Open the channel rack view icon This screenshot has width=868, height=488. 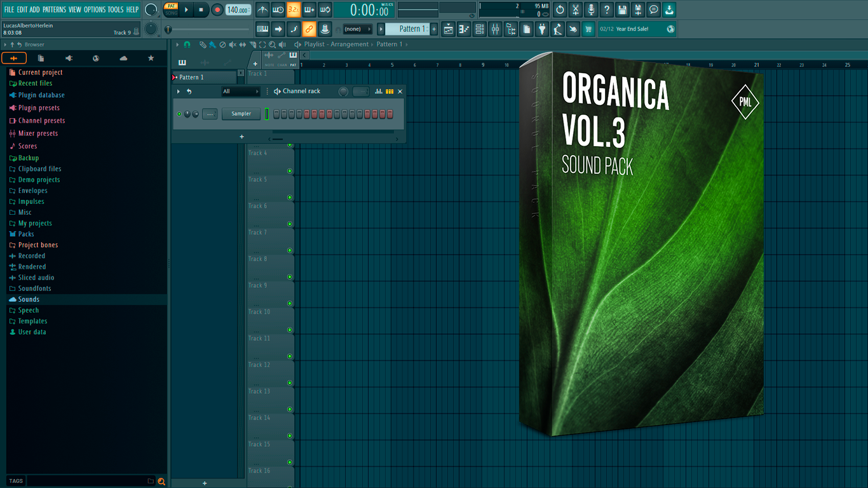click(480, 29)
